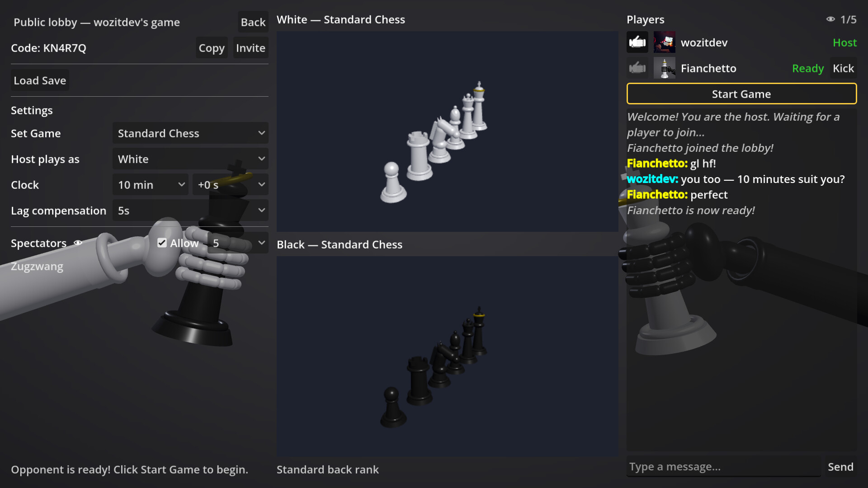Focus the Type a message field

(x=723, y=467)
